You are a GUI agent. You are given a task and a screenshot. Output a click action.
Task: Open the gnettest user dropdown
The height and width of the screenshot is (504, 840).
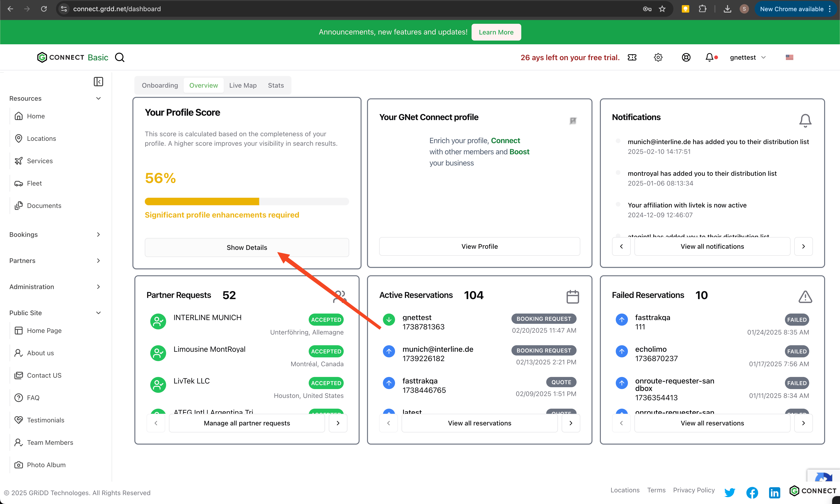tap(748, 57)
